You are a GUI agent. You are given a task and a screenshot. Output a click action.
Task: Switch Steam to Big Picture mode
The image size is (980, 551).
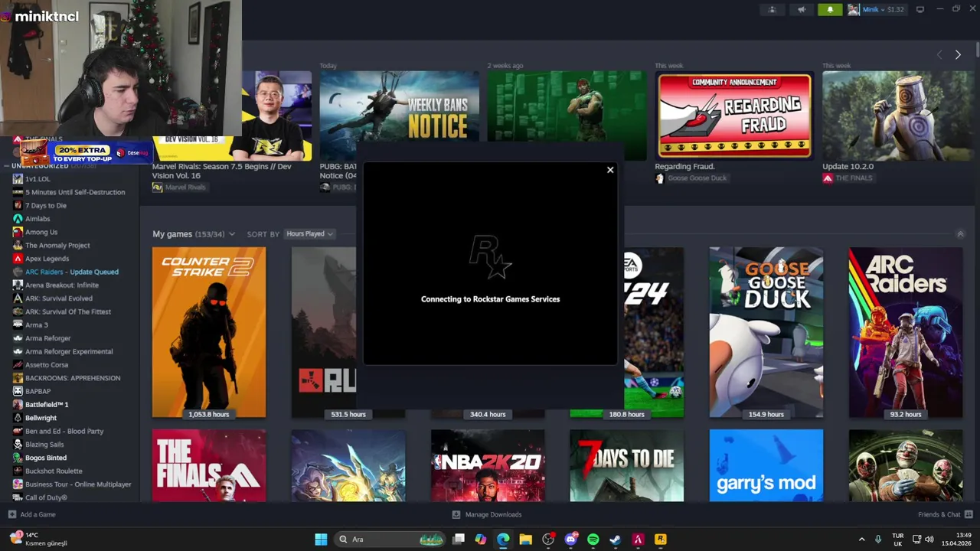pyautogui.click(x=920, y=9)
